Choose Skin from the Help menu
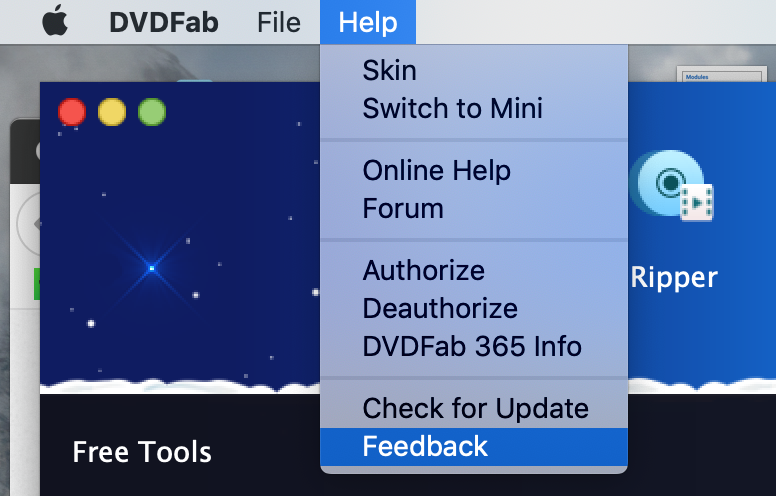The width and height of the screenshot is (776, 496). [474, 70]
